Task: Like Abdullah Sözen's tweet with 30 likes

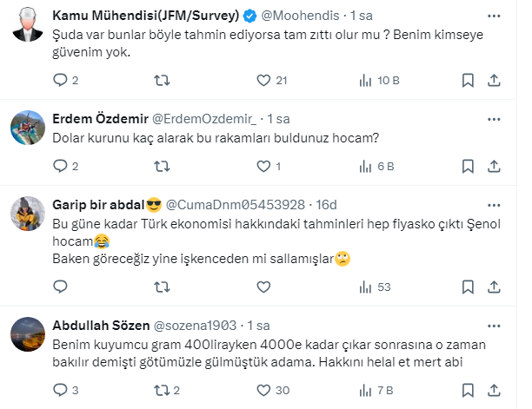Action: point(264,391)
